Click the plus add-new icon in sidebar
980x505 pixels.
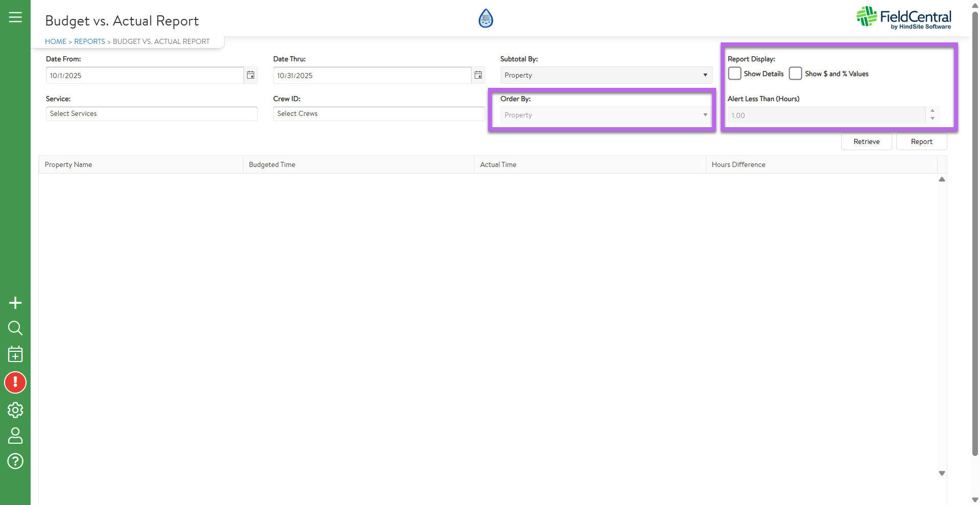15,303
